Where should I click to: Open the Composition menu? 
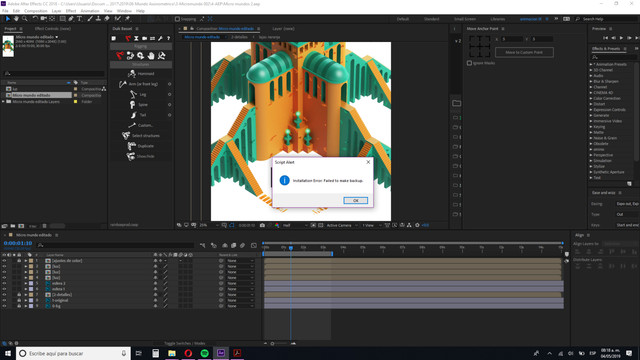36,11
